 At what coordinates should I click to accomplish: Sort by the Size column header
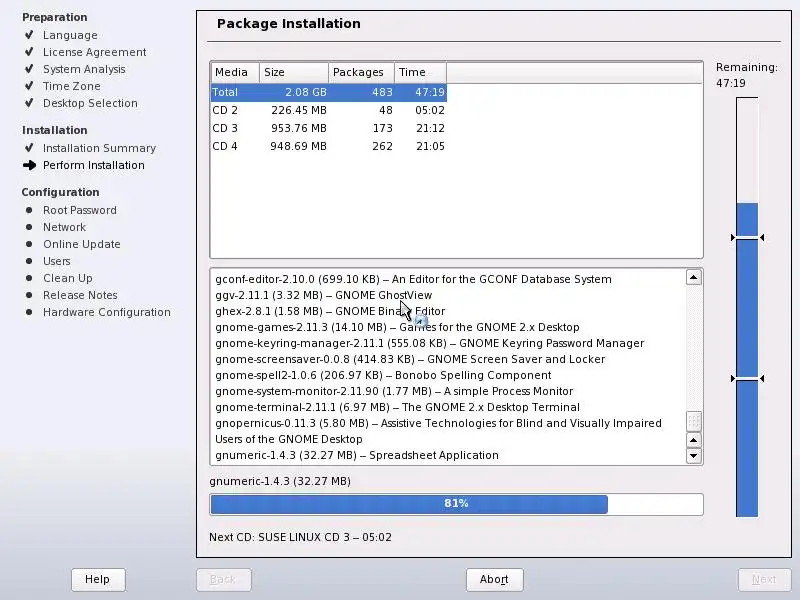point(294,72)
